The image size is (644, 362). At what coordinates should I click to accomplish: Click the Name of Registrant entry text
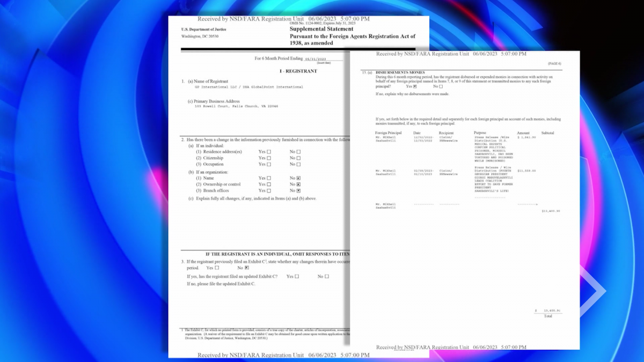(248, 87)
